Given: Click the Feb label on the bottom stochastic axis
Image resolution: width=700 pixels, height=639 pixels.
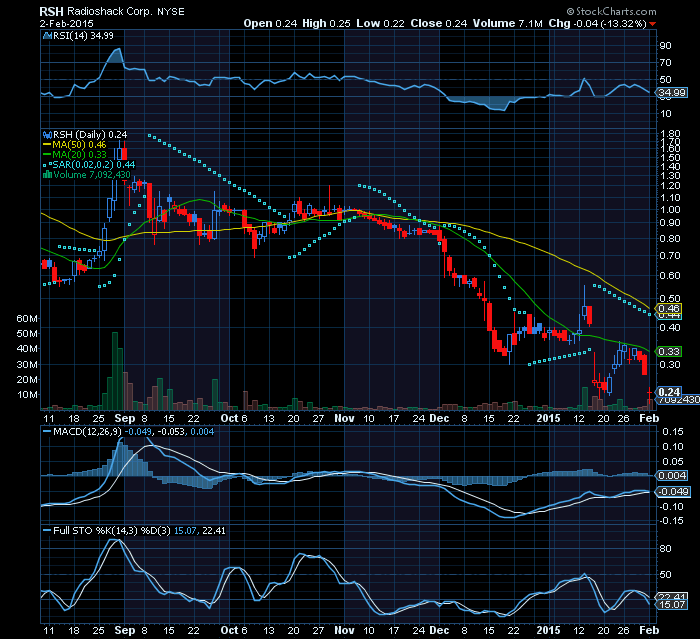Looking at the screenshot, I should (649, 630).
